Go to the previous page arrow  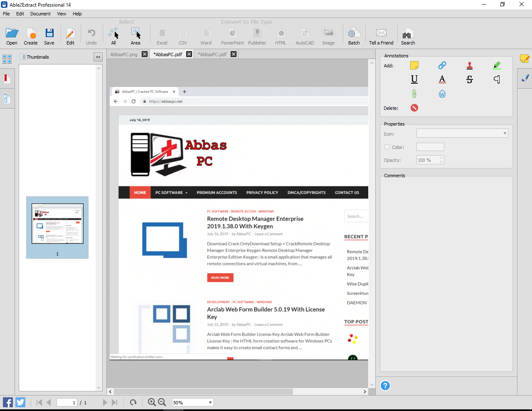coord(49,402)
